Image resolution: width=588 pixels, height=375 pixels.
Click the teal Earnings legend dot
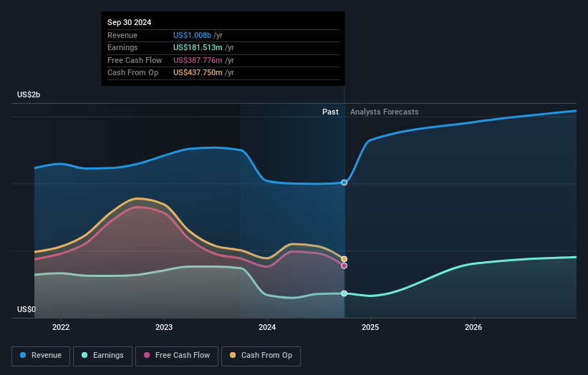[85, 355]
